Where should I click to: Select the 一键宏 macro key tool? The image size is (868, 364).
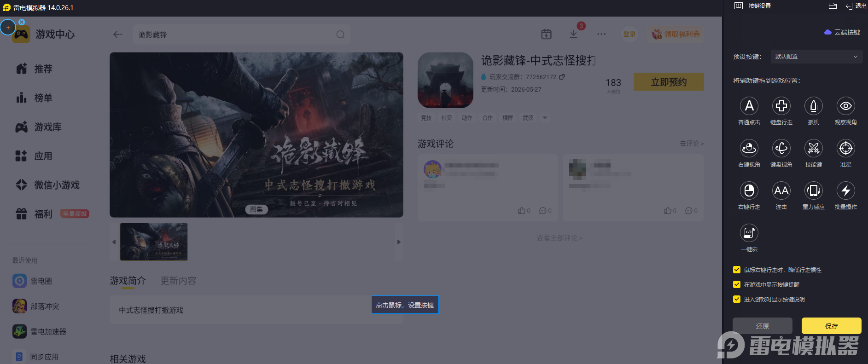pos(749,233)
